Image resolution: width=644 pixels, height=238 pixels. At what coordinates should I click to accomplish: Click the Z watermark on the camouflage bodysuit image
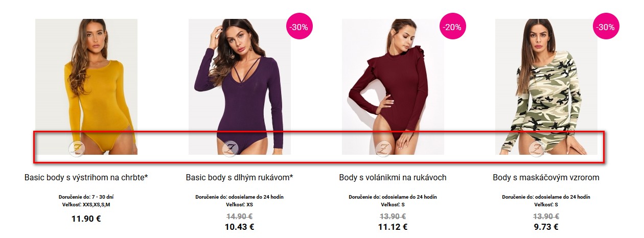coord(537,149)
